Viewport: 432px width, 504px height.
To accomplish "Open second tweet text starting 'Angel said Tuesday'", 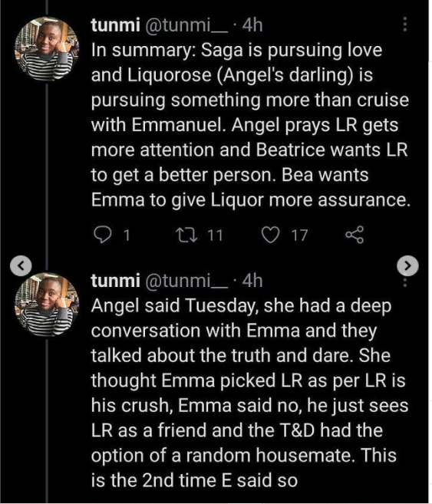I will click(249, 393).
